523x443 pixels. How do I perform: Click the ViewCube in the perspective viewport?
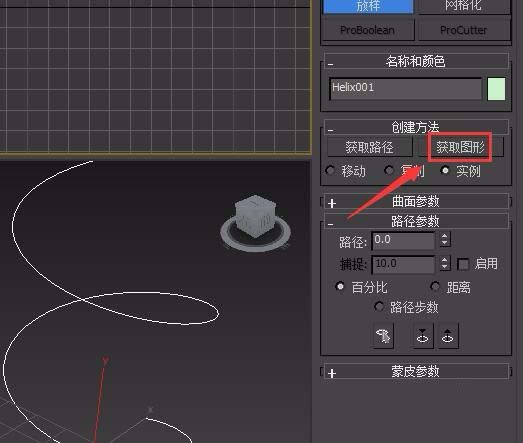pyautogui.click(x=255, y=216)
